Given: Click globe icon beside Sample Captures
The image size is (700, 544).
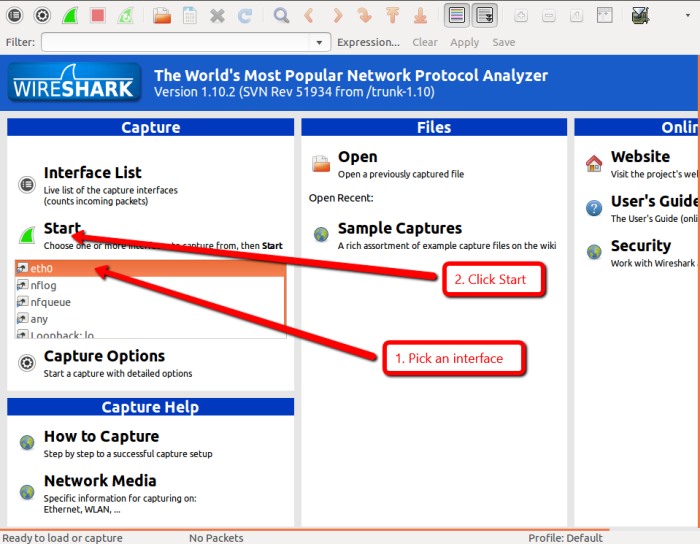Looking at the screenshot, I should coord(321,234).
